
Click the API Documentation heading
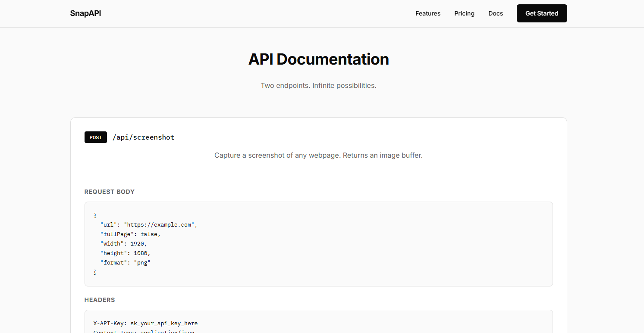click(x=318, y=59)
